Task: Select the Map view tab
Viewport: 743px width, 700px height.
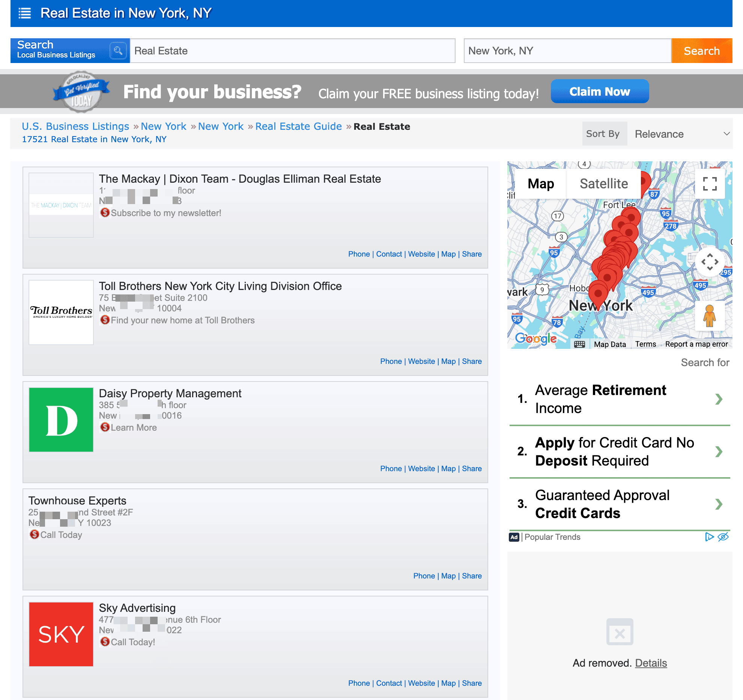Action: click(x=540, y=184)
